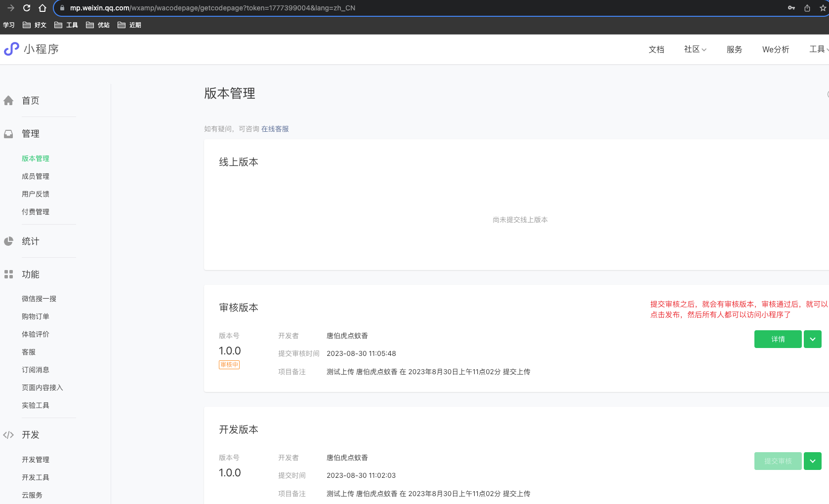Viewport: 829px width, 504px height.
Task: Expand dropdown next to 提交审核 button
Action: click(813, 461)
